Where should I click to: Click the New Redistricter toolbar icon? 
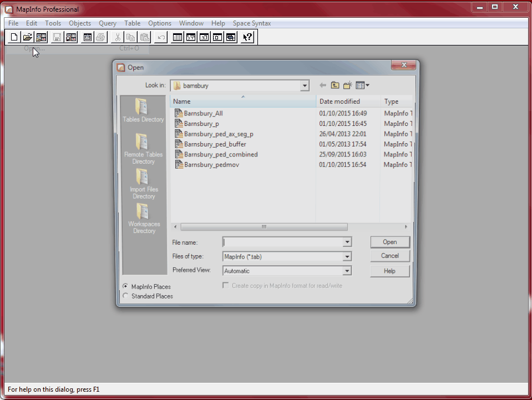pyautogui.click(x=231, y=37)
